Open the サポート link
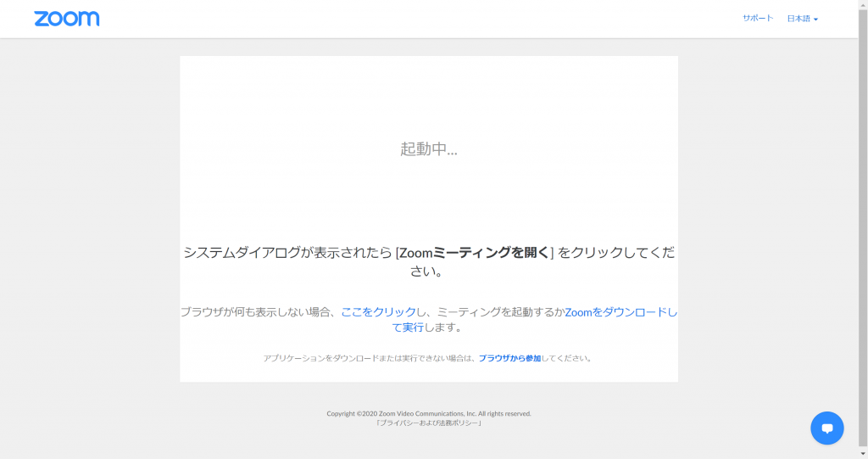Image resolution: width=868 pixels, height=459 pixels. pos(758,19)
